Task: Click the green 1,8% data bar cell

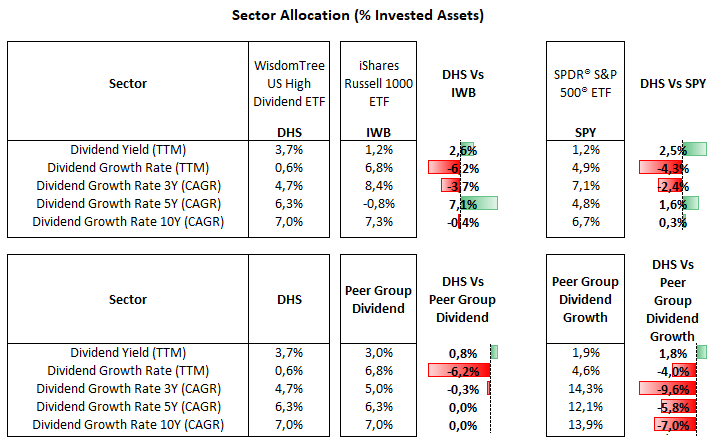Action: tap(672, 352)
